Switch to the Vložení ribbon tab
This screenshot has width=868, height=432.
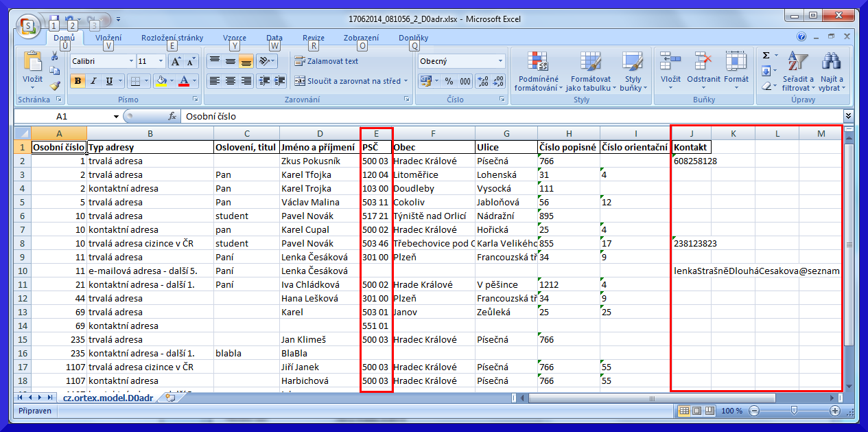tap(108, 38)
